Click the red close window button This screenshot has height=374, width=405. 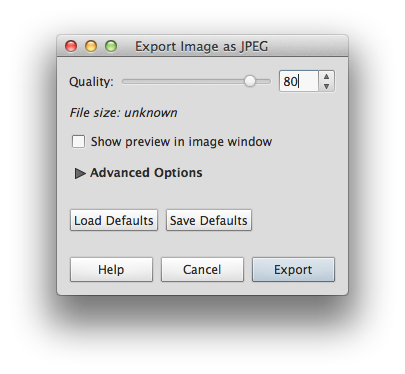(71, 46)
